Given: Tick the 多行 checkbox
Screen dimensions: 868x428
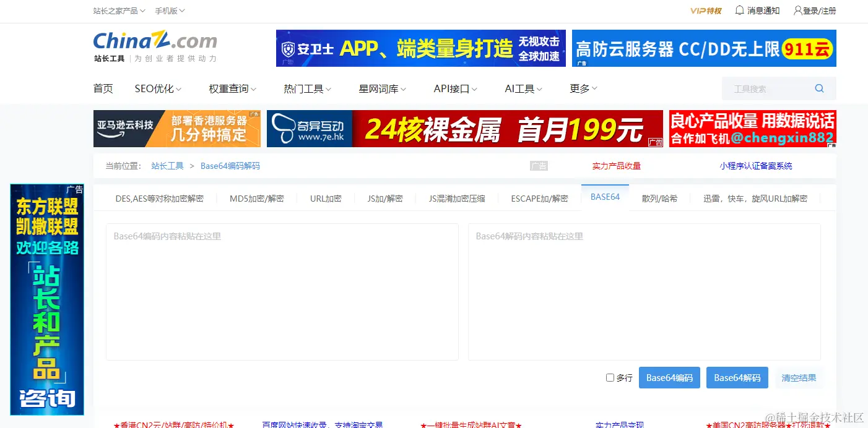Looking at the screenshot, I should 610,377.
